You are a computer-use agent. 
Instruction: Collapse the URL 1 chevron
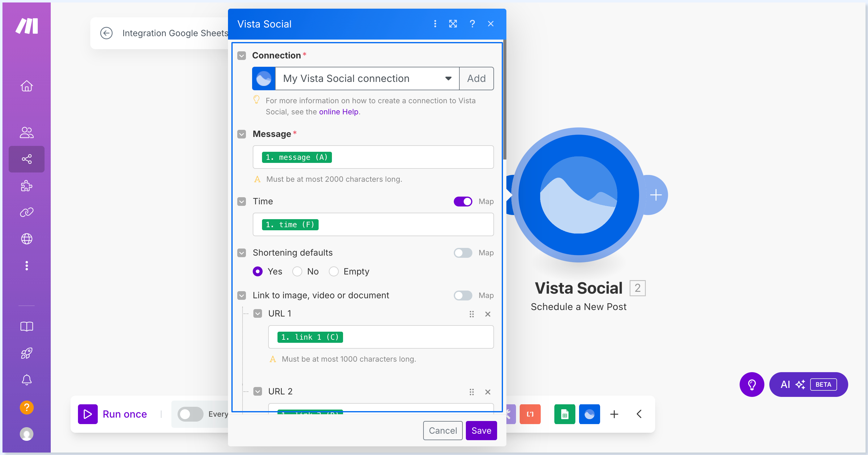(257, 313)
